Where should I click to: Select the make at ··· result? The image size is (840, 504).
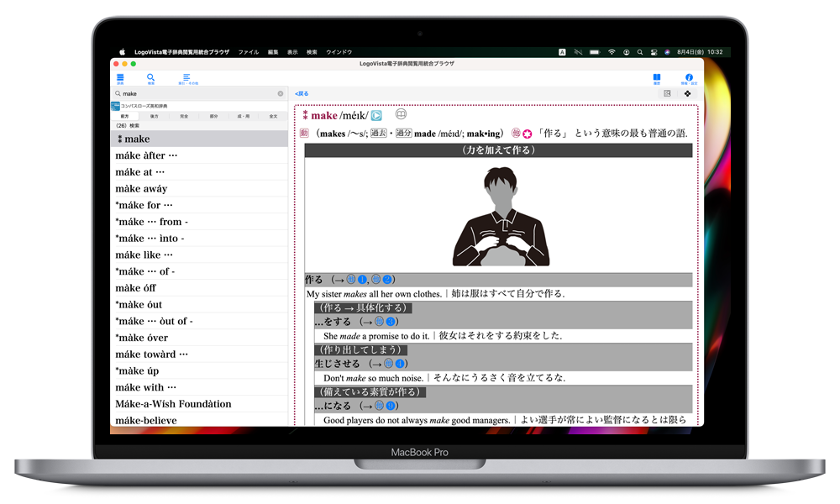(199, 172)
